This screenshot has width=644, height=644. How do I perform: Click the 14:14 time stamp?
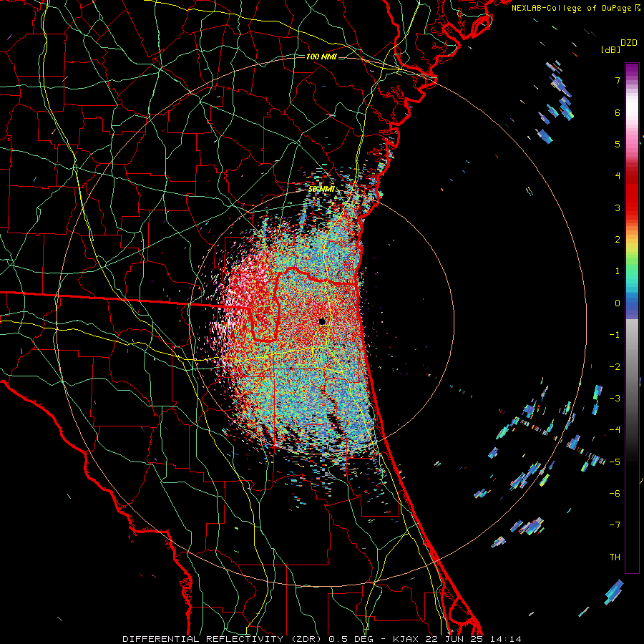[x=506, y=639]
